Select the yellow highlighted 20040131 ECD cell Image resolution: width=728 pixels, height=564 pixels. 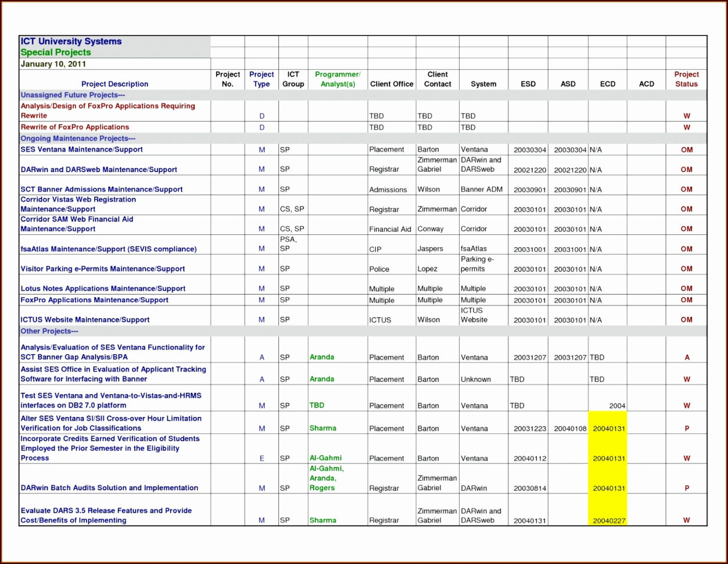(x=607, y=429)
